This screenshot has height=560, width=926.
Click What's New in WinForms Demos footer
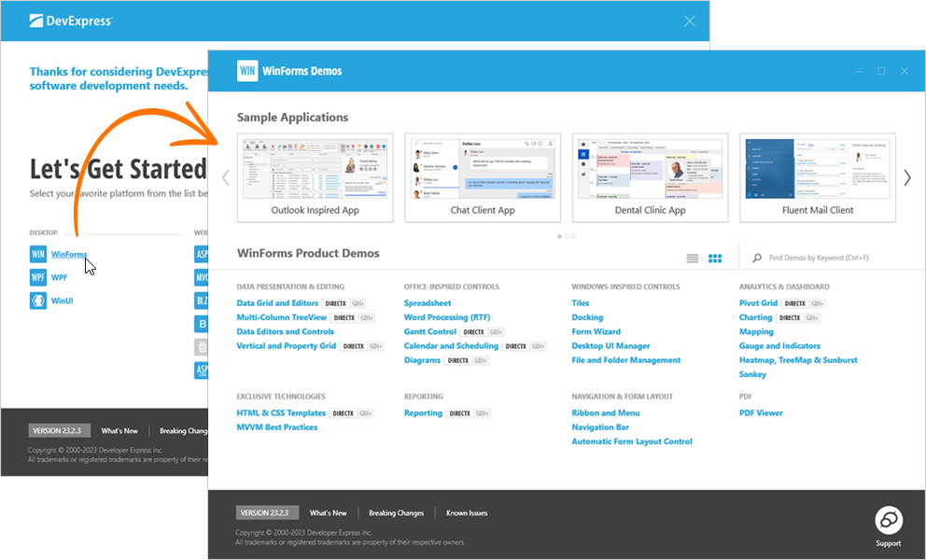pos(328,512)
